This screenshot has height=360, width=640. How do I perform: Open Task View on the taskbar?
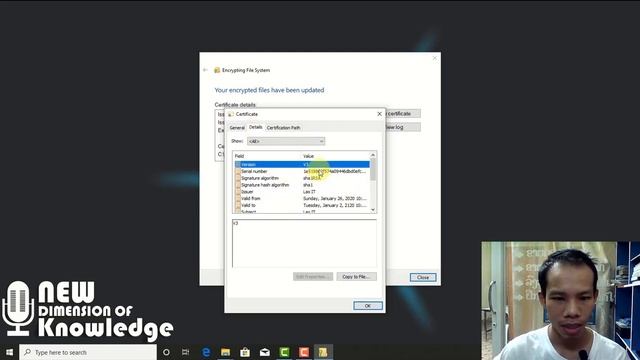tap(185, 352)
